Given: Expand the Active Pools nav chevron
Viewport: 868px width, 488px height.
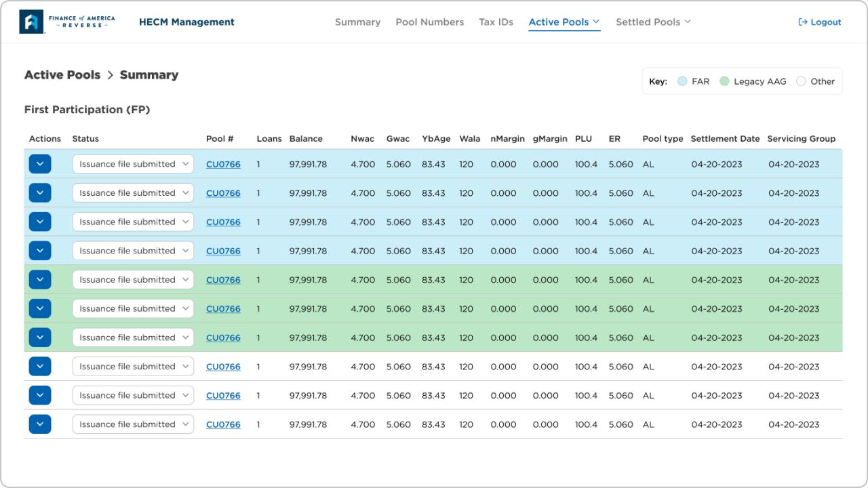Looking at the screenshot, I should click(x=596, y=22).
